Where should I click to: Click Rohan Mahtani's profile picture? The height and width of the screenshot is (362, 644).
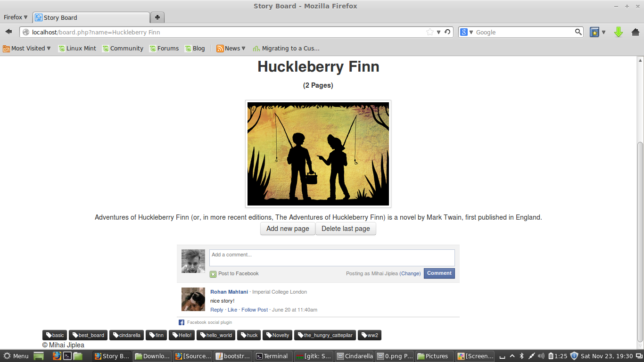[193, 299]
